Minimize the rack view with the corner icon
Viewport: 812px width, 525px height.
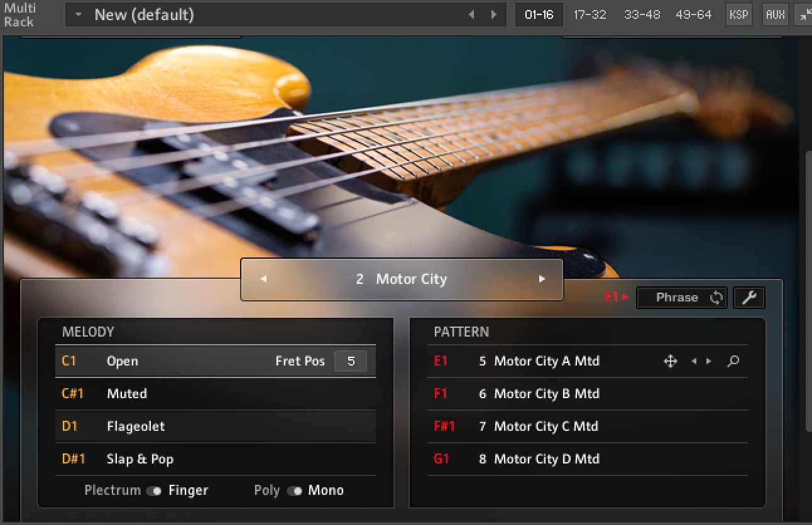click(x=804, y=14)
